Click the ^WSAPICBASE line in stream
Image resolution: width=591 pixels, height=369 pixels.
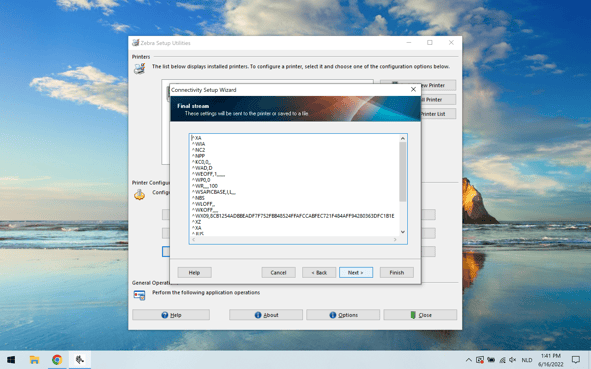point(214,192)
